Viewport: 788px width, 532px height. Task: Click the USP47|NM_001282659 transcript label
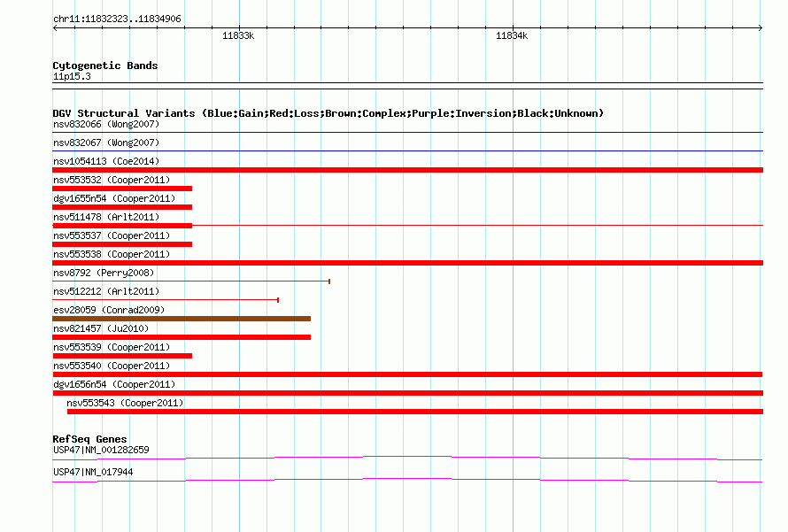(101, 450)
